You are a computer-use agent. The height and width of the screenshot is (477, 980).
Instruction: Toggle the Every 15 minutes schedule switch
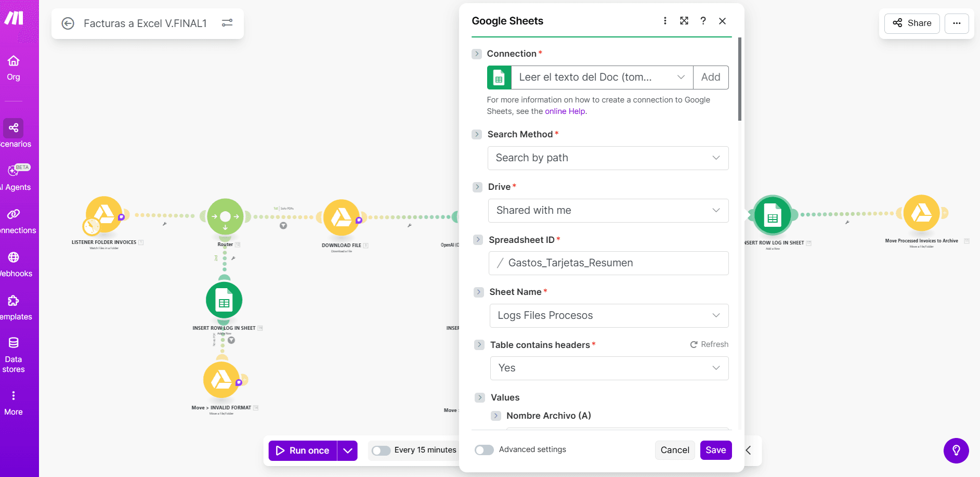coord(381,450)
